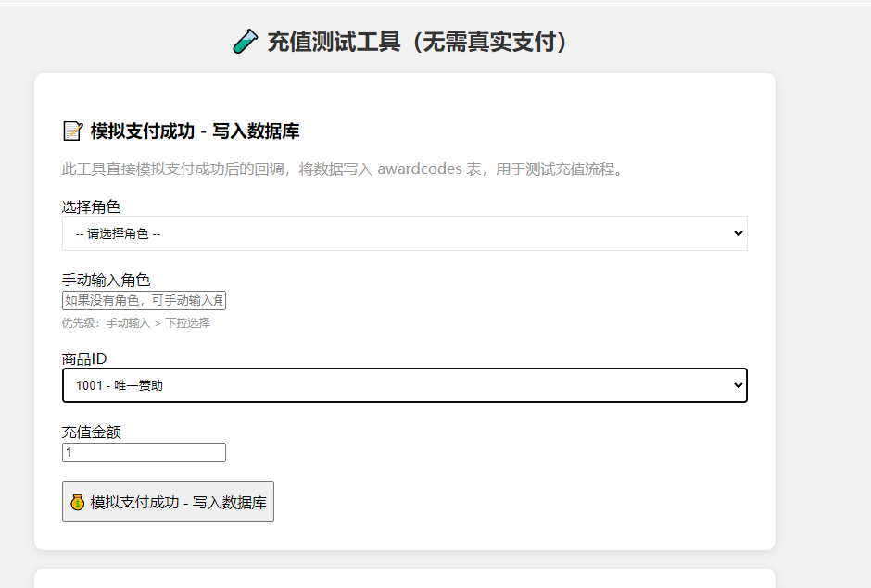
Task: Click the awardcodes description paragraph
Action: pos(342,169)
